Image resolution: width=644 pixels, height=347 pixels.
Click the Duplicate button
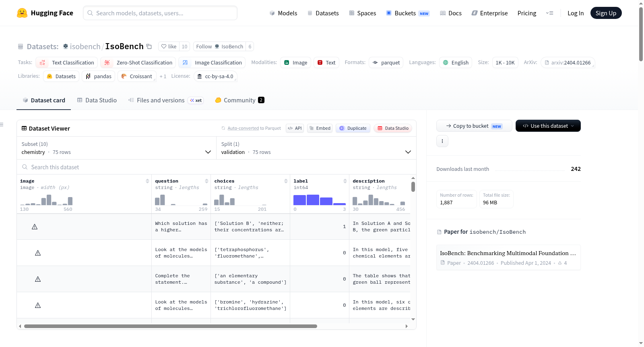click(x=353, y=128)
